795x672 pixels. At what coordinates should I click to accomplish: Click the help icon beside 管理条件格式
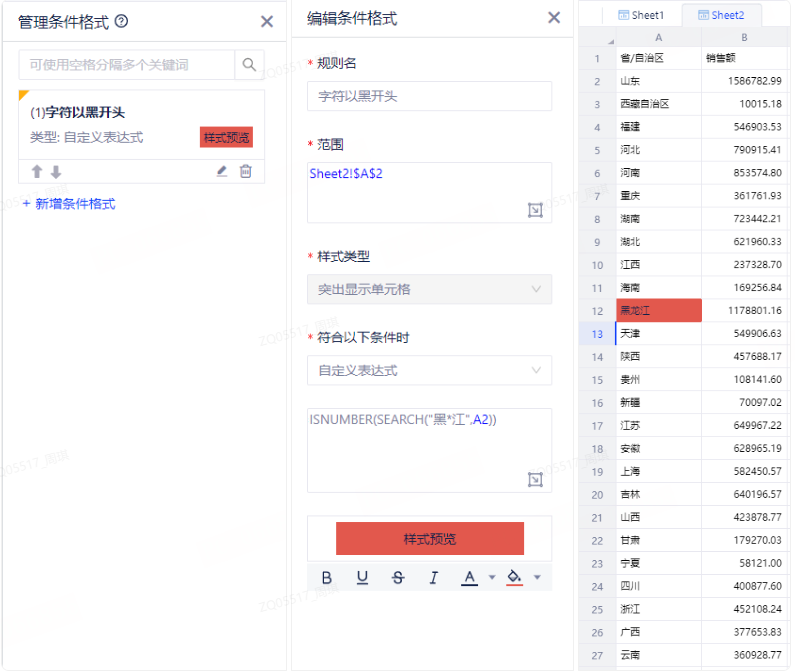pyautogui.click(x=122, y=21)
